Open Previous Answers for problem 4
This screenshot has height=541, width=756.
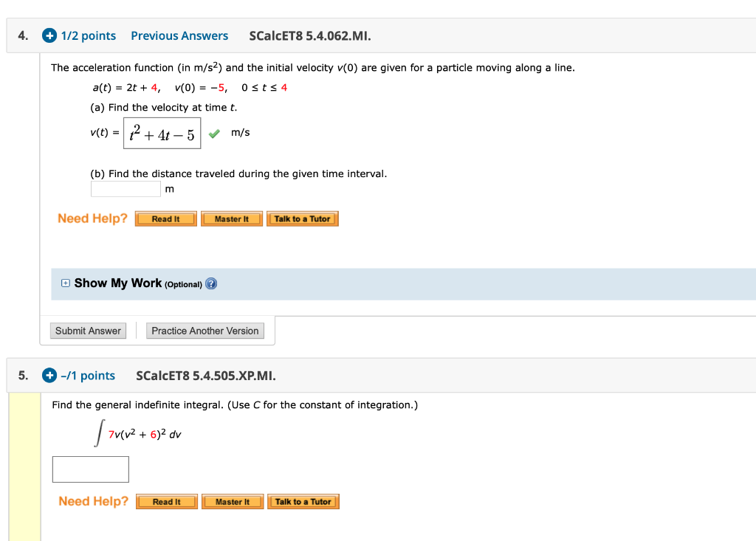tap(179, 35)
